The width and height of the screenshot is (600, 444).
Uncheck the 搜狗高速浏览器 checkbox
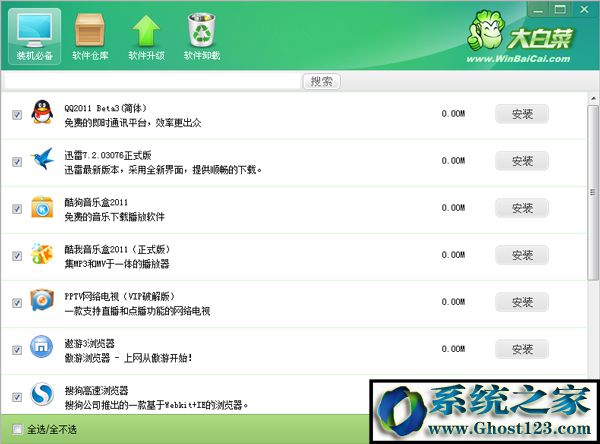(x=17, y=397)
